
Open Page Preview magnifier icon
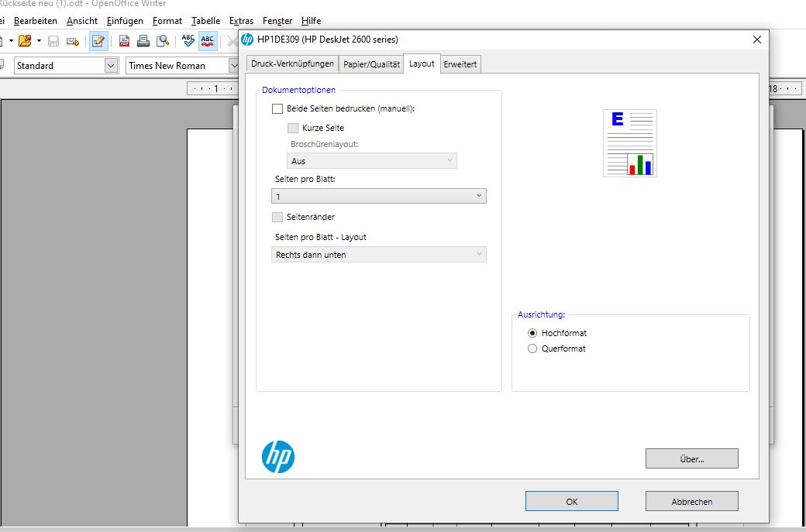tap(163, 41)
